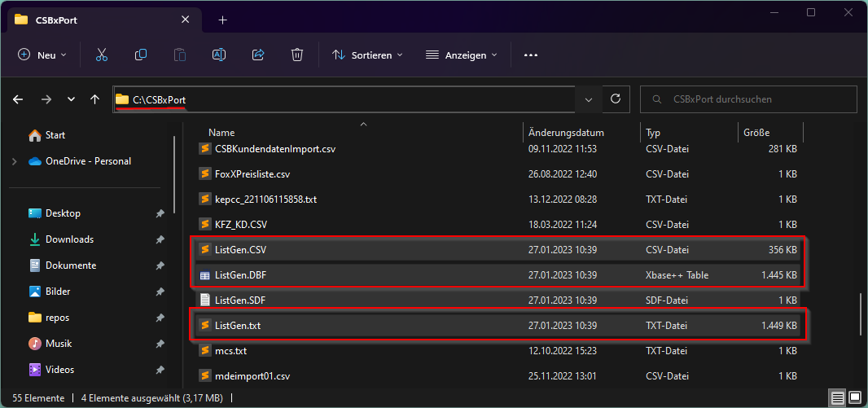Click the Delete trash can icon
This screenshot has height=408, width=868.
(297, 55)
